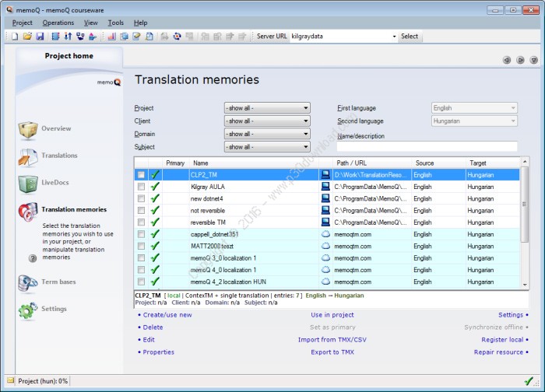Click the forward navigation arrow button

coord(520,60)
